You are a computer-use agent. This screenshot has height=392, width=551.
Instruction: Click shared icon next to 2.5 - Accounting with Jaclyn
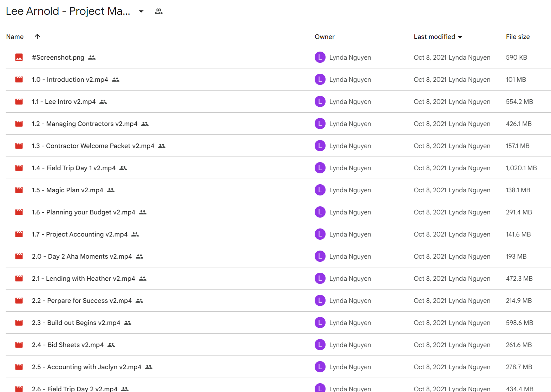(149, 367)
